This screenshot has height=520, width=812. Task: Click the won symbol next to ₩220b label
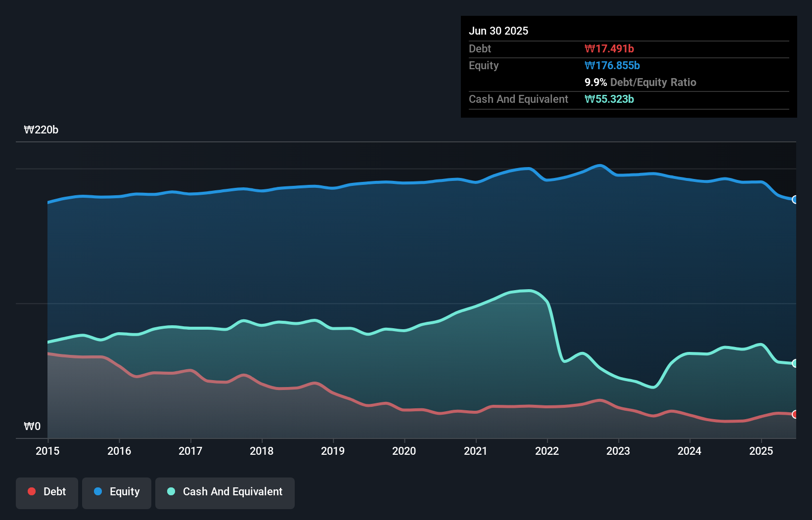28,130
